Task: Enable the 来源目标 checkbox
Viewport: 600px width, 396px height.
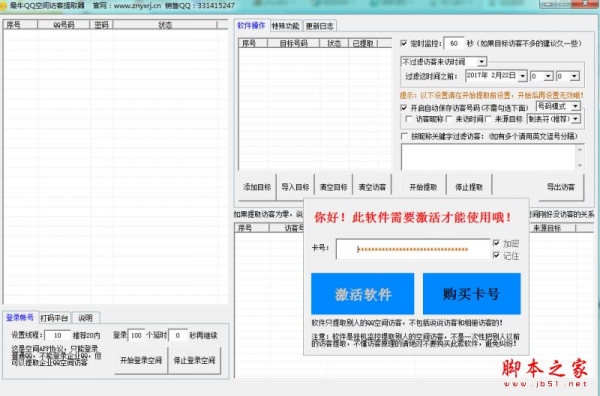Action: point(488,119)
